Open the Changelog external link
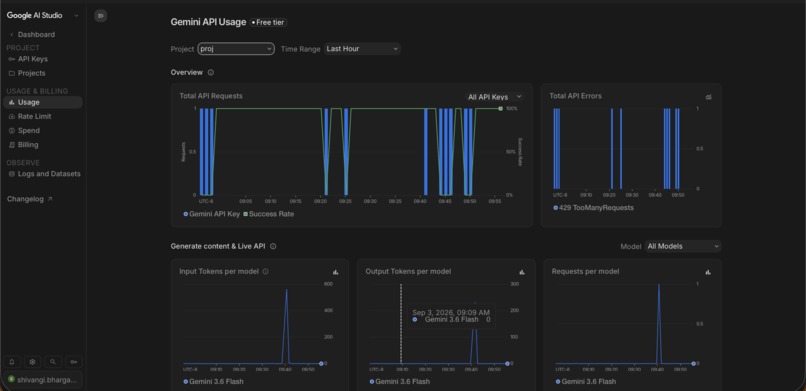The width and height of the screenshot is (806, 391). [29, 199]
